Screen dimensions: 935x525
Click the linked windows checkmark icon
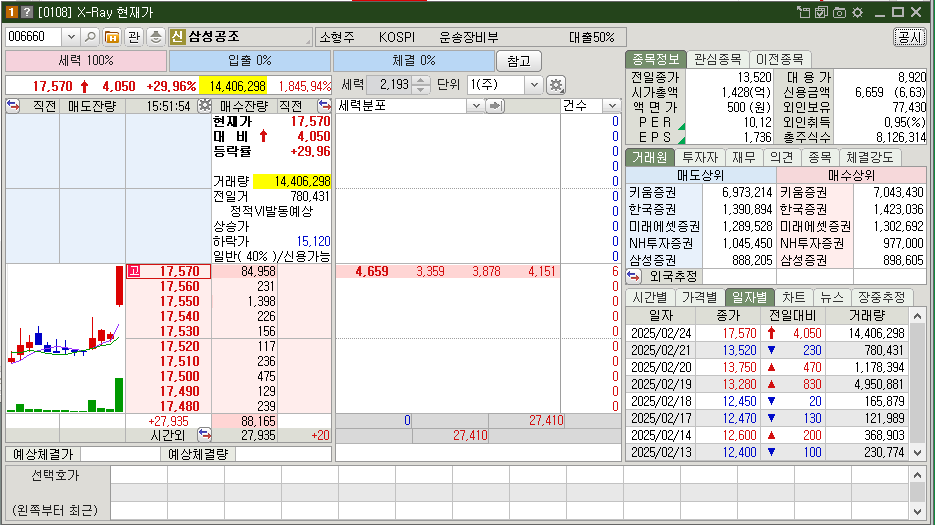(x=821, y=12)
